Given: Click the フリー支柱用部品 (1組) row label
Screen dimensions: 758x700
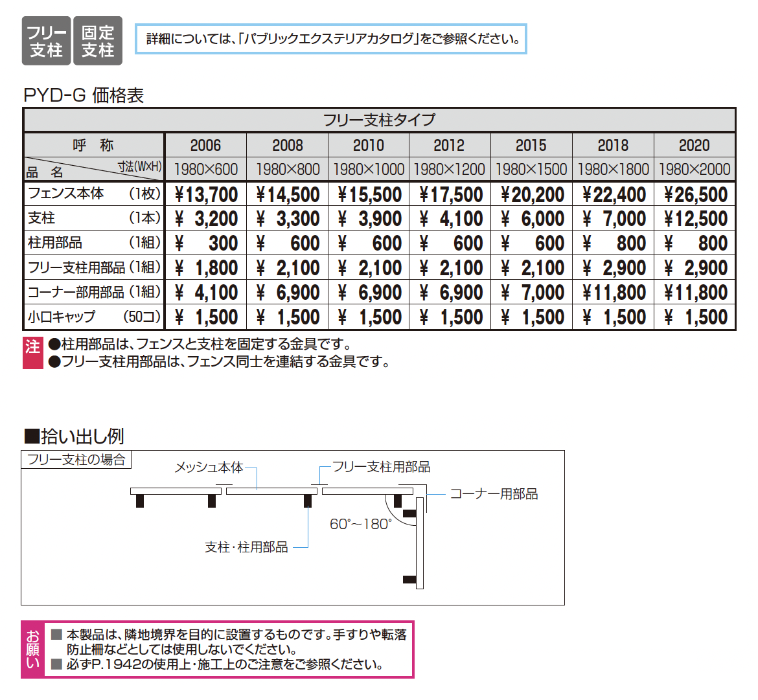Looking at the screenshot, I should click(95, 267).
